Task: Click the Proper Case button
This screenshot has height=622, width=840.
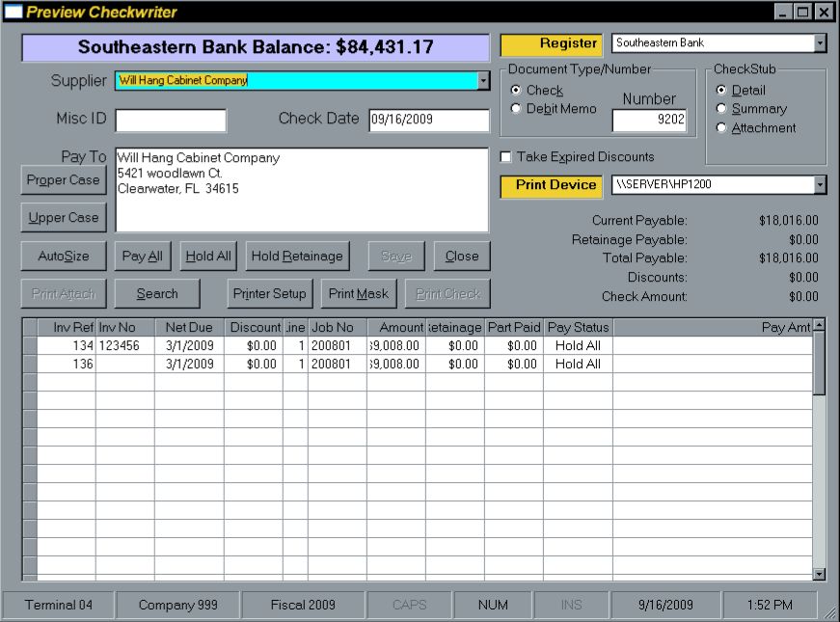Action: pyautogui.click(x=64, y=180)
